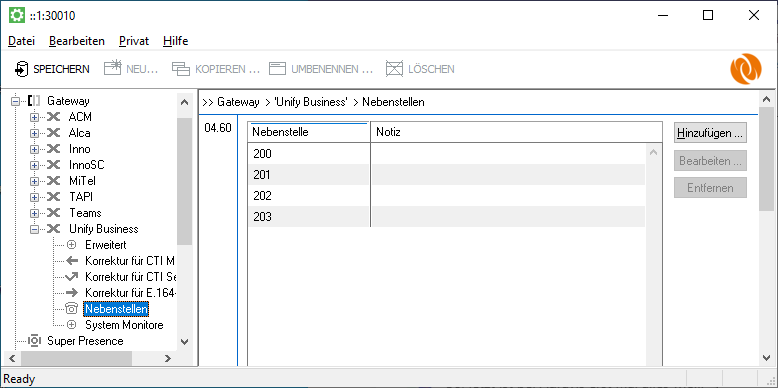The width and height of the screenshot is (778, 388).
Task: Collapse the Gateway root node
Action: coord(16,101)
